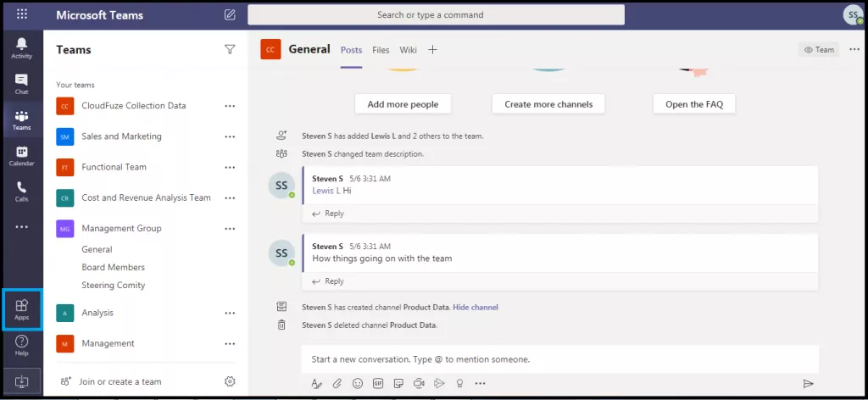Open more options for Sales and Marketing

[230, 136]
